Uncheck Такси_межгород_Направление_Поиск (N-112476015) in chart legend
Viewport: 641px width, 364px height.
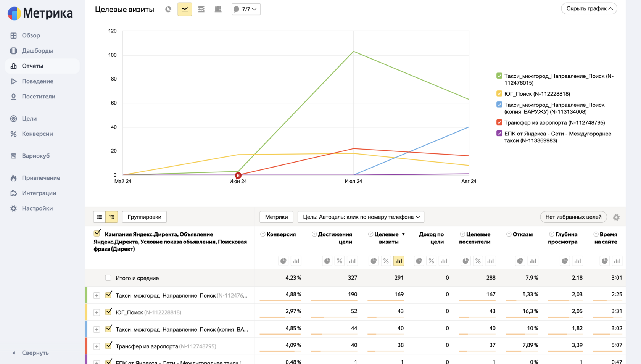pyautogui.click(x=499, y=76)
